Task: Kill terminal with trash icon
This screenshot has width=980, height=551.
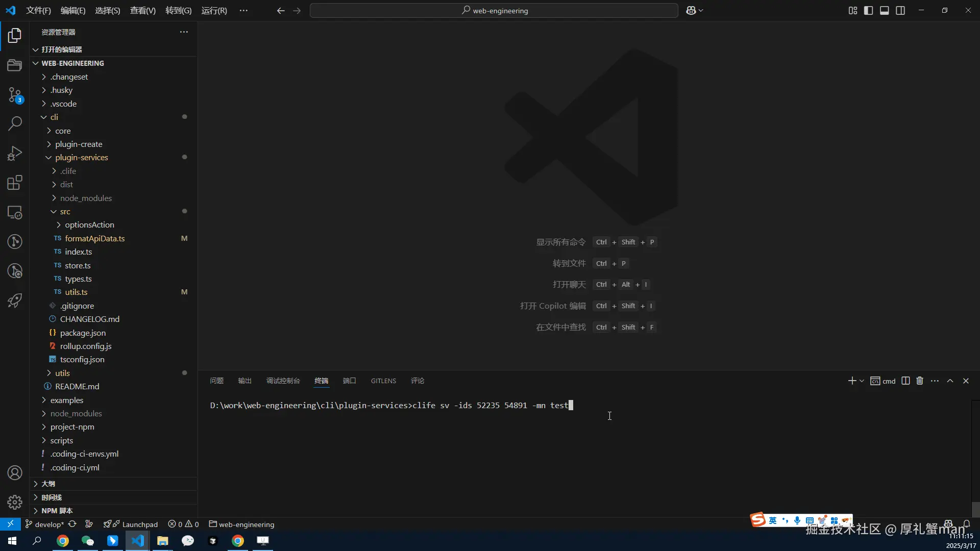Action: point(920,381)
